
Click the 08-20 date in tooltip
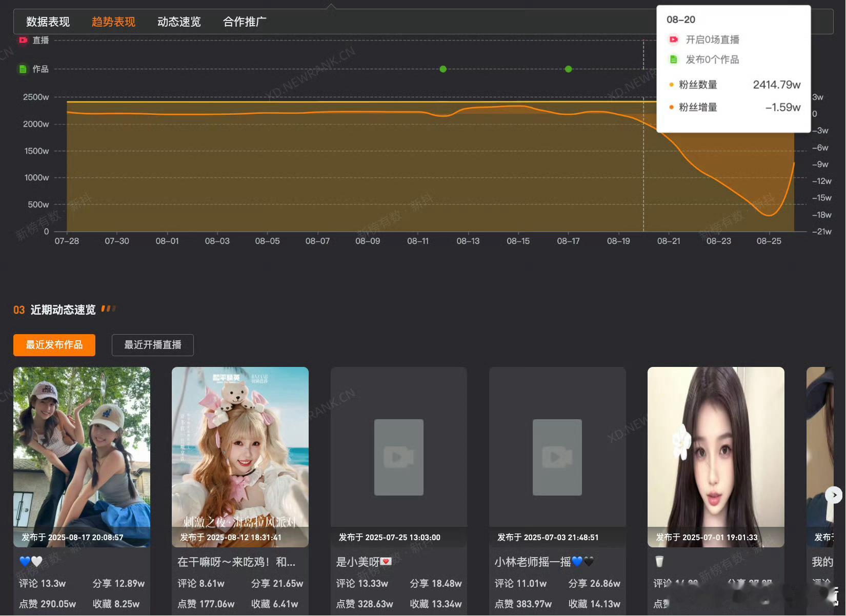(681, 20)
